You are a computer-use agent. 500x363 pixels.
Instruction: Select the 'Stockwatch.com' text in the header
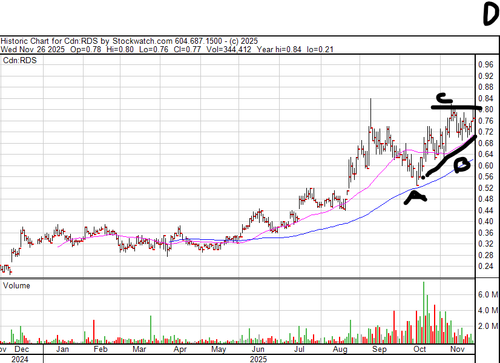point(142,41)
